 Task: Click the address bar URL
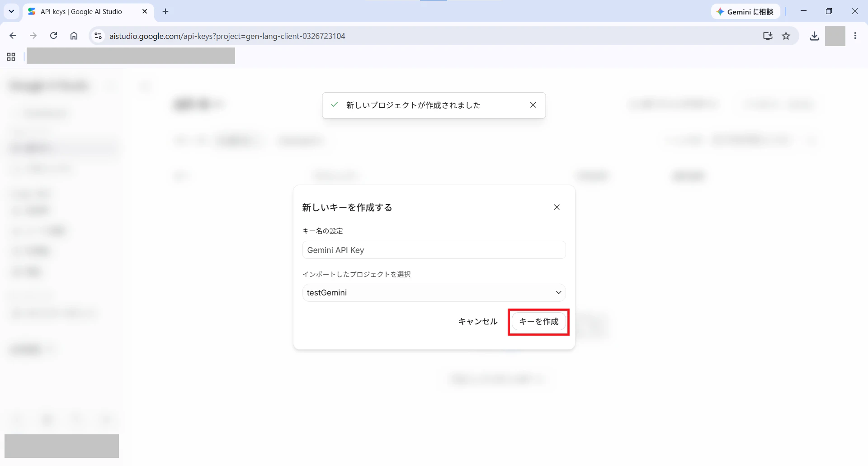227,36
